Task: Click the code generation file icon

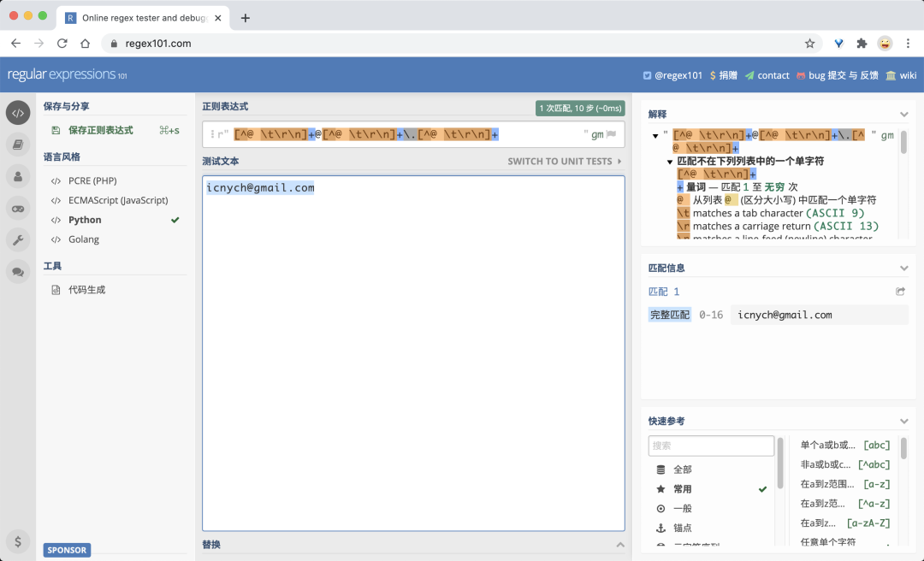Action: pos(56,290)
